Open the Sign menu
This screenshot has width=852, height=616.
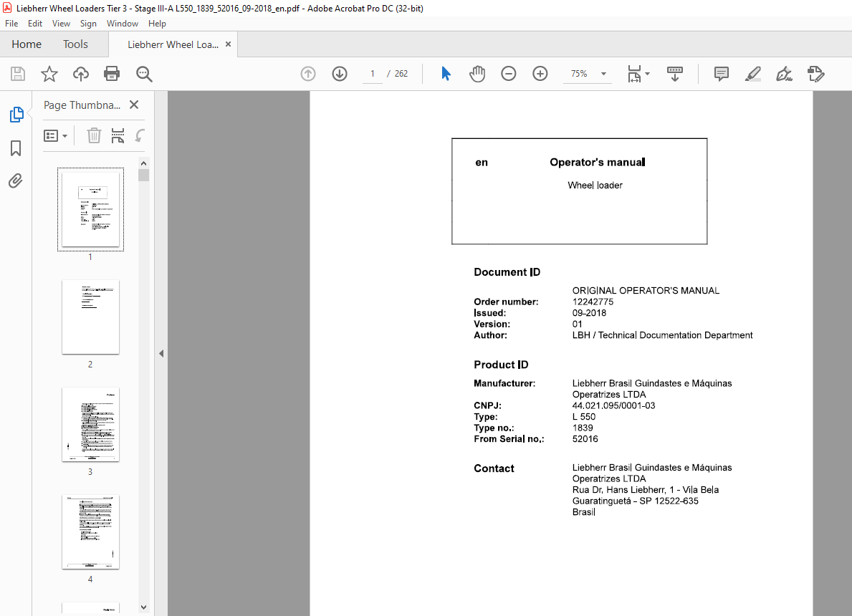coord(88,24)
